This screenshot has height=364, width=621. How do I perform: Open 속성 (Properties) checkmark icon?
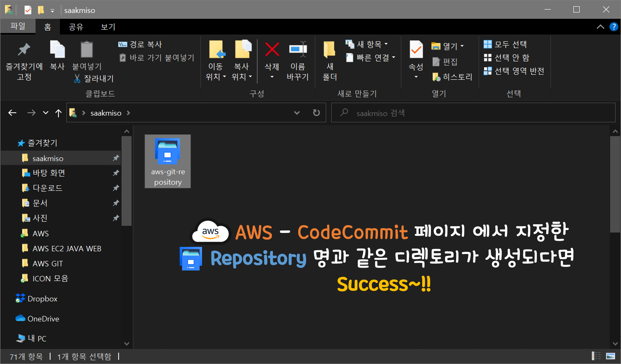pos(416,50)
